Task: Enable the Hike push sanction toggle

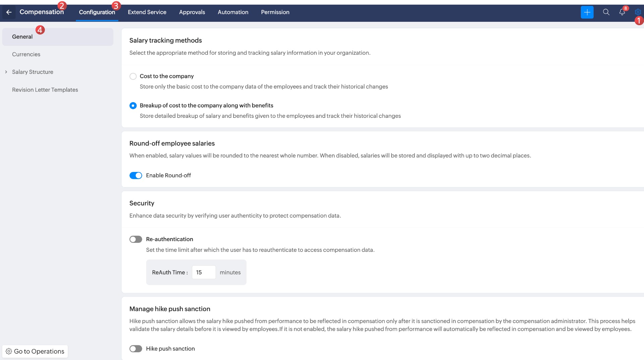Action: click(136, 349)
